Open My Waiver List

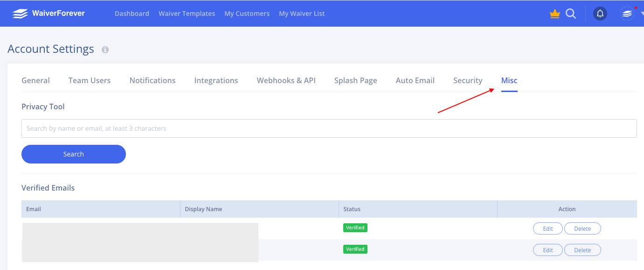point(302,14)
